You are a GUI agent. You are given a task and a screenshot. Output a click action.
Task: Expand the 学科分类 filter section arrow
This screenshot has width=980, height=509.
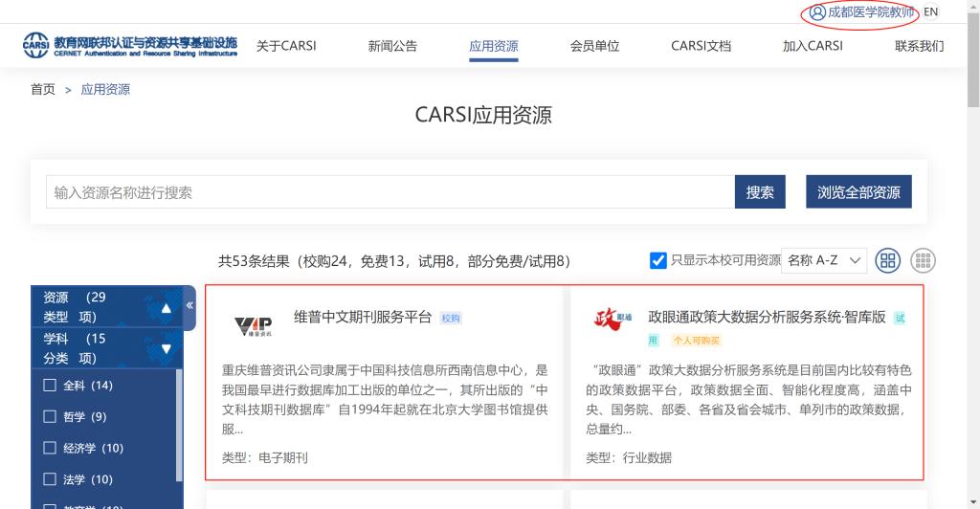167,348
